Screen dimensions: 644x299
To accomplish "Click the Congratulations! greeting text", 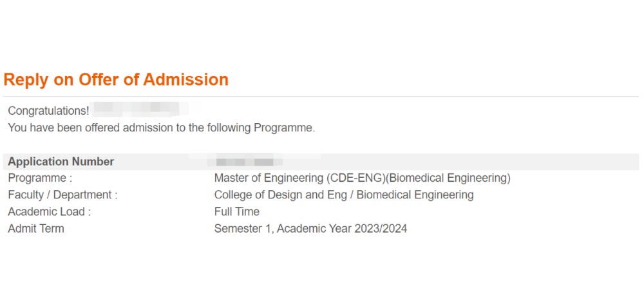I will pyautogui.click(x=48, y=111).
